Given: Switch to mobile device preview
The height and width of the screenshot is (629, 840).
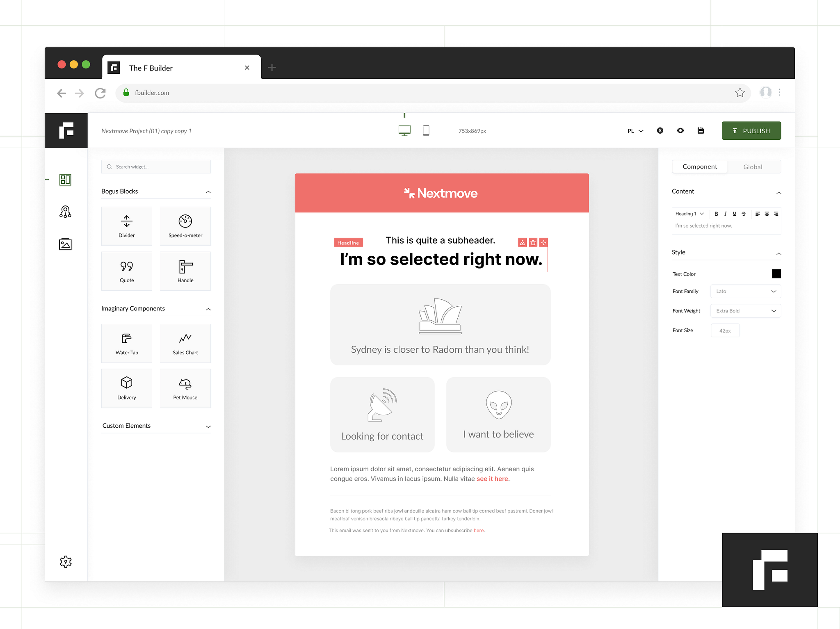Looking at the screenshot, I should click(426, 131).
